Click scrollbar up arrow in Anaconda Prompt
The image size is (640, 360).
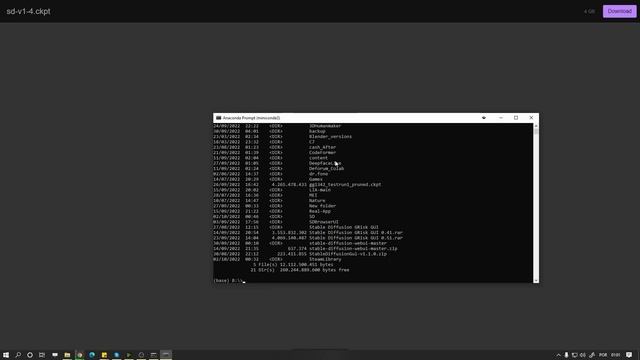pyautogui.click(x=536, y=126)
